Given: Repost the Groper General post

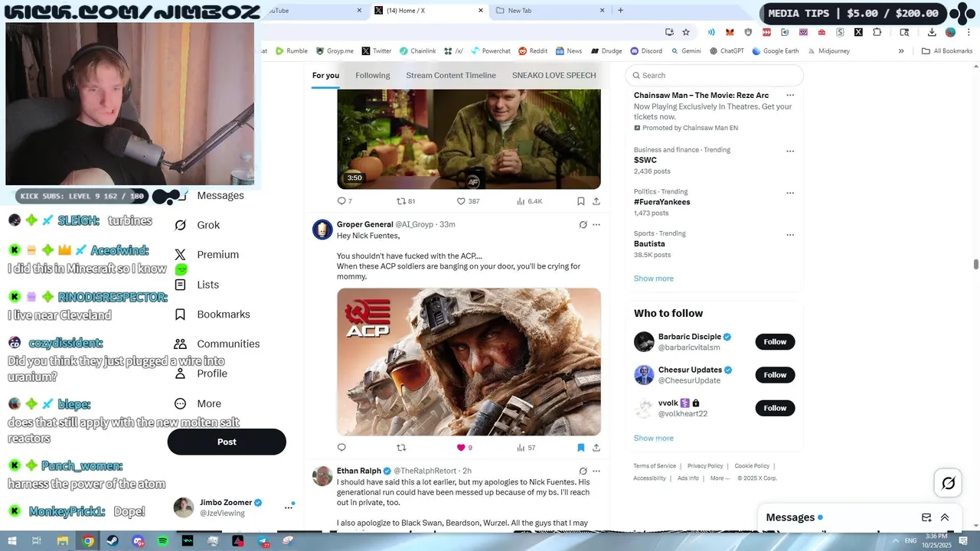Looking at the screenshot, I should coord(401,448).
